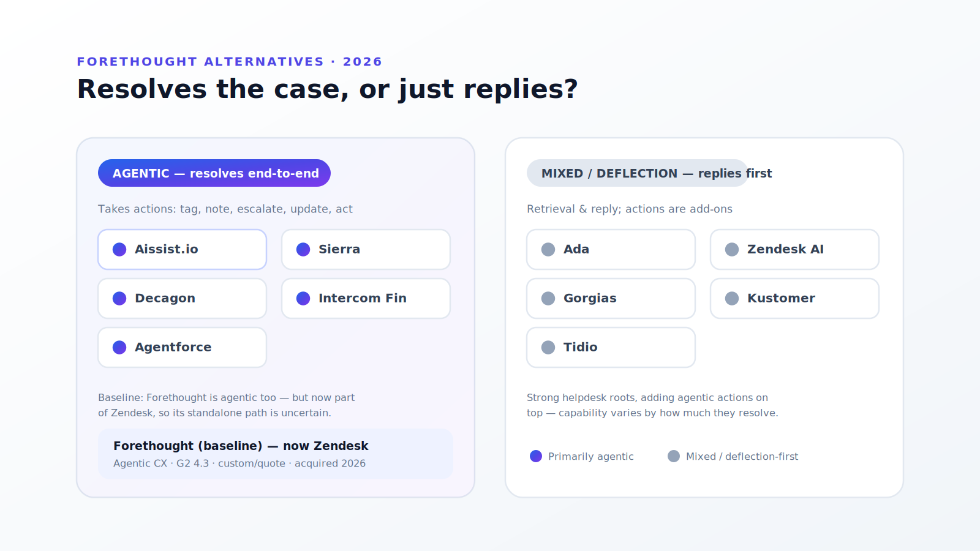Click the purple dot next to Intercom Fin
The width and height of the screenshot is (980, 551).
pos(303,298)
